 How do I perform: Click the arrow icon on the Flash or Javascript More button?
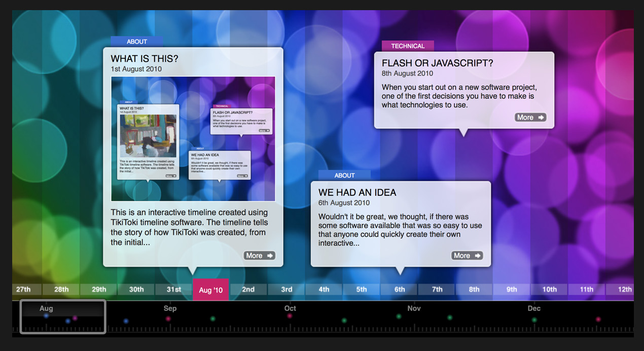541,117
